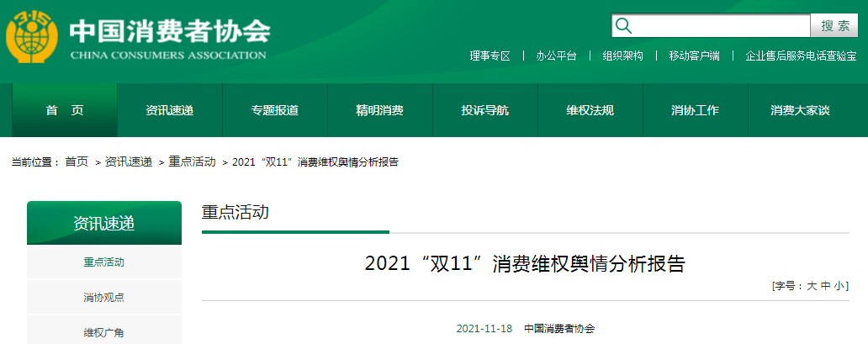The height and width of the screenshot is (344, 868).
Task: Open the 专题报道 navigation menu
Action: [x=274, y=110]
